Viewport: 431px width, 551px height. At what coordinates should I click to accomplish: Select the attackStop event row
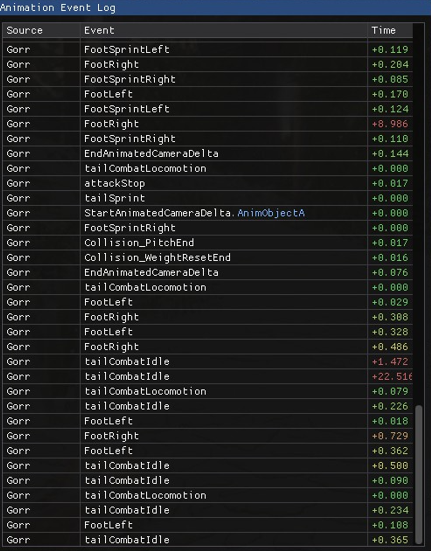(208, 183)
